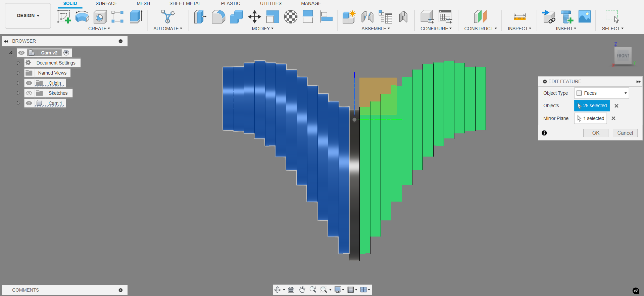
Task: Click the Measure ruler icon
Action: (x=519, y=16)
